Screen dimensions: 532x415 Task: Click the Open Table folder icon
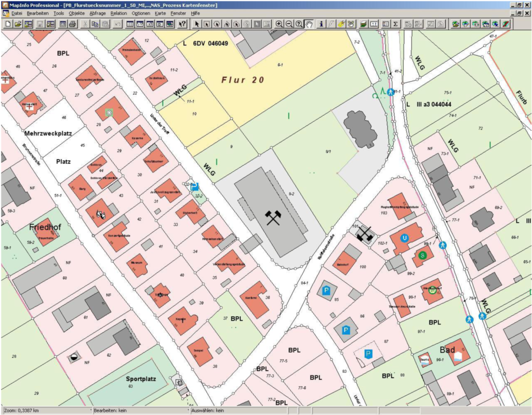pos(18,24)
